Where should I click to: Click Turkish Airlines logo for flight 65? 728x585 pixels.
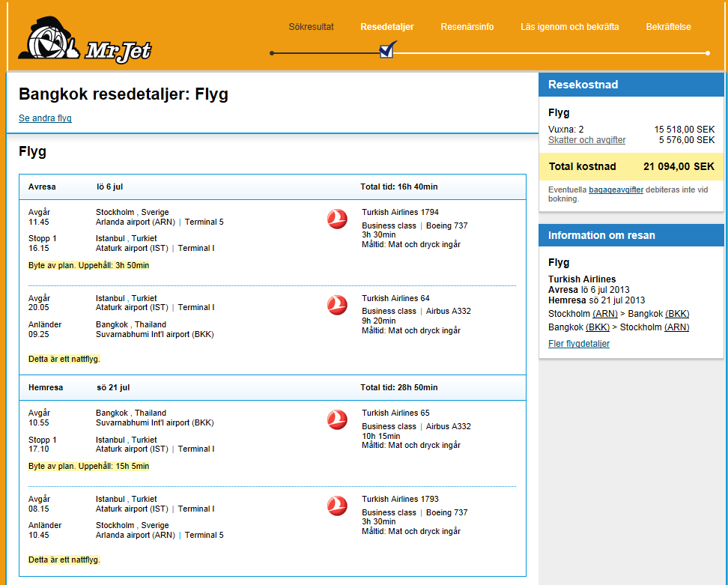[337, 419]
